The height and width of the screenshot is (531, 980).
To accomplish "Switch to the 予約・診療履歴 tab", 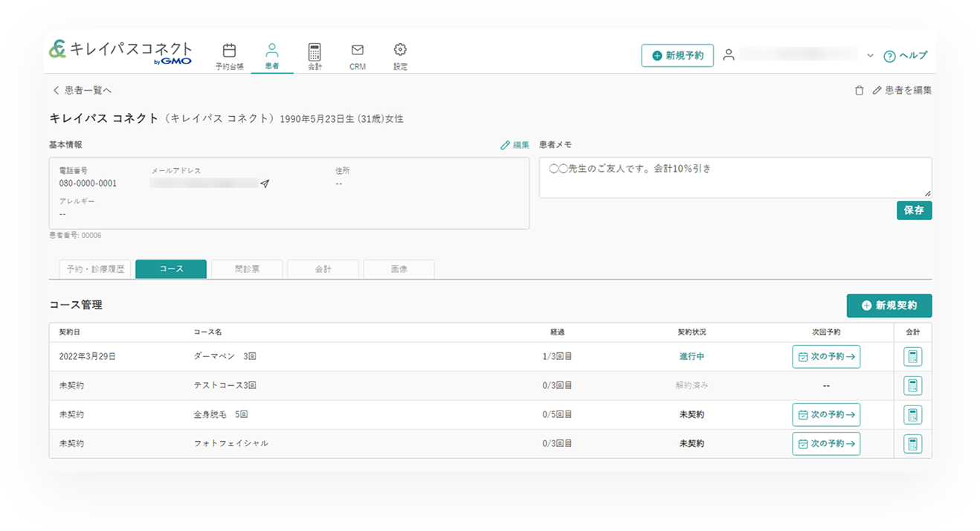I will (x=95, y=269).
